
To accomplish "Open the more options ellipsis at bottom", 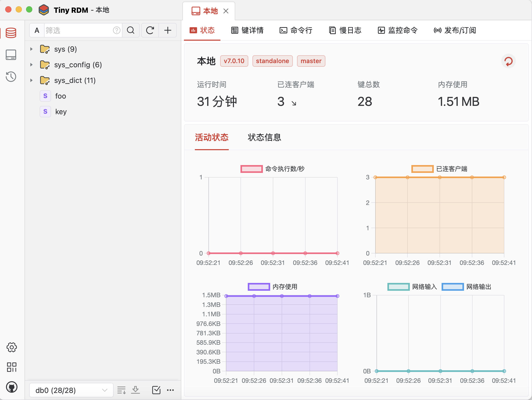I will 170,390.
